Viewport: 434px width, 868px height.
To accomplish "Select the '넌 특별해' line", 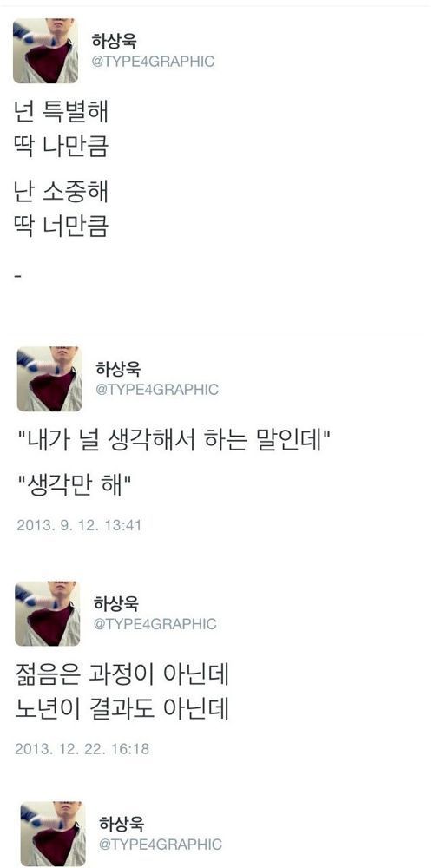I will (61, 111).
